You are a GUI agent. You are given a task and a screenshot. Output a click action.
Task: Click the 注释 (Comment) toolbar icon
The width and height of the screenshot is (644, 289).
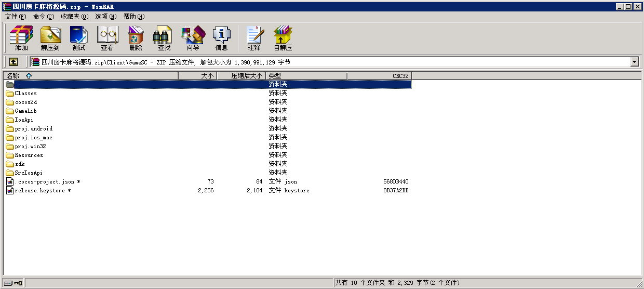(254, 38)
